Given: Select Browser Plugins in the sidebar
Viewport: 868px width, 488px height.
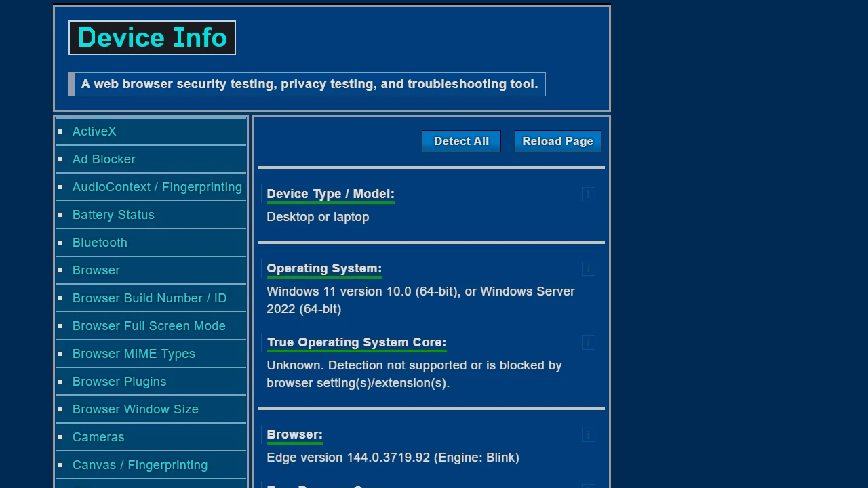Looking at the screenshot, I should pos(119,382).
